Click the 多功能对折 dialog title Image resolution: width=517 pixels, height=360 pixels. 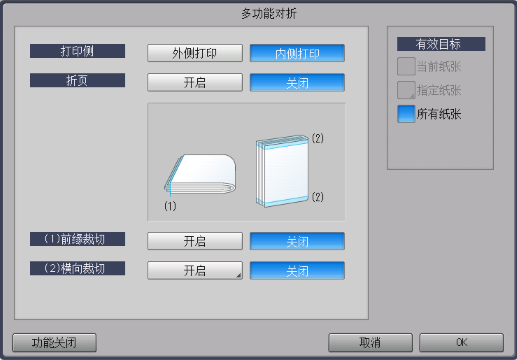pos(269,14)
